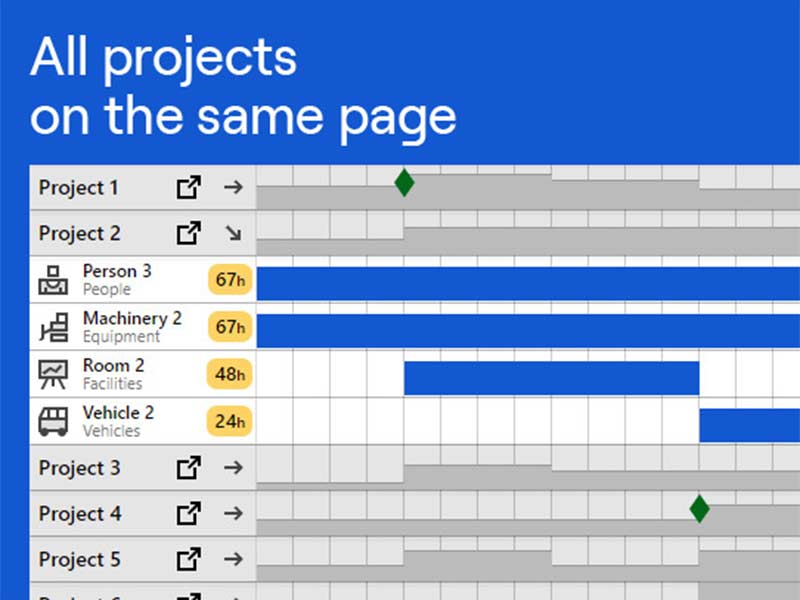Select the Project 1 milestone diamond

click(404, 182)
